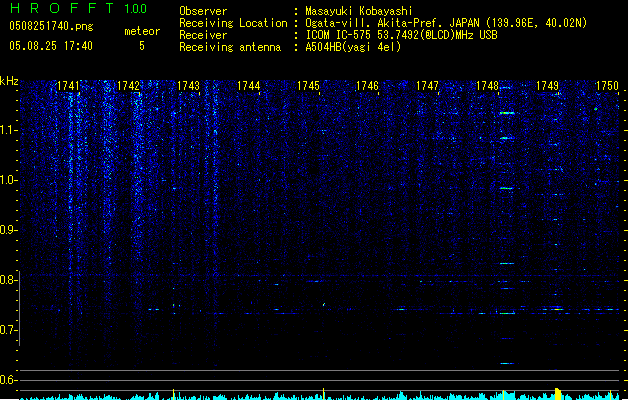Click the Receiver ICOM IC-575 text

point(401,35)
